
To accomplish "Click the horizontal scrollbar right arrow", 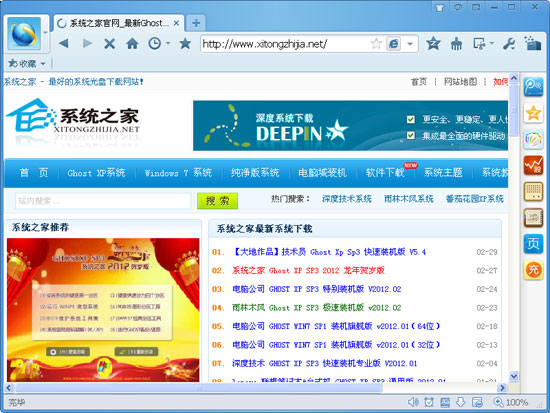I will pyautogui.click(x=502, y=388).
